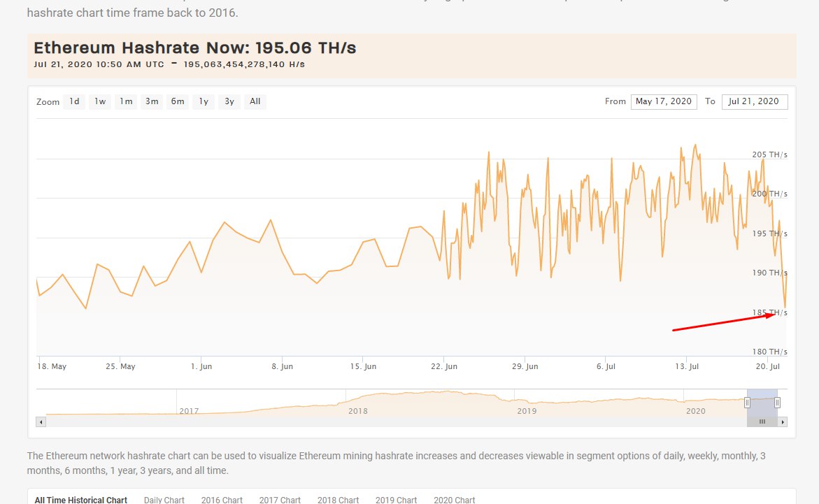Click the 13. Jul x-axis label
The width and height of the screenshot is (819, 504).
tap(687, 366)
